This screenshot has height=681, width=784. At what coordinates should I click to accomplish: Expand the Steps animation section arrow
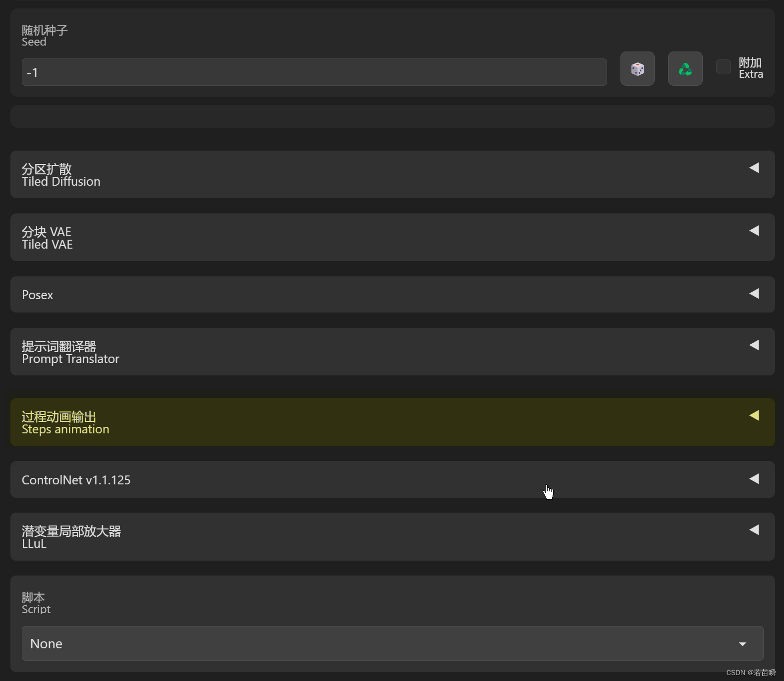754,416
